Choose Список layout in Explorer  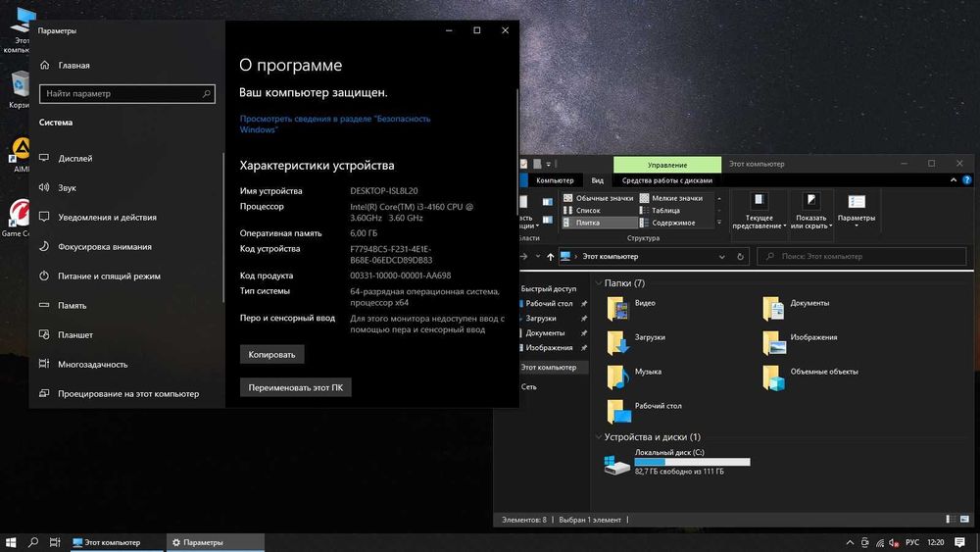(x=582, y=211)
